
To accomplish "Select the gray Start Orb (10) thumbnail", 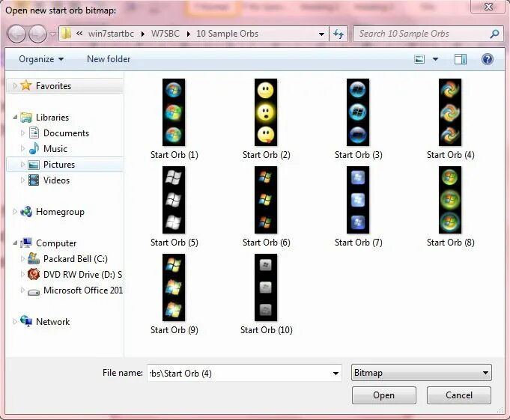I will [266, 287].
